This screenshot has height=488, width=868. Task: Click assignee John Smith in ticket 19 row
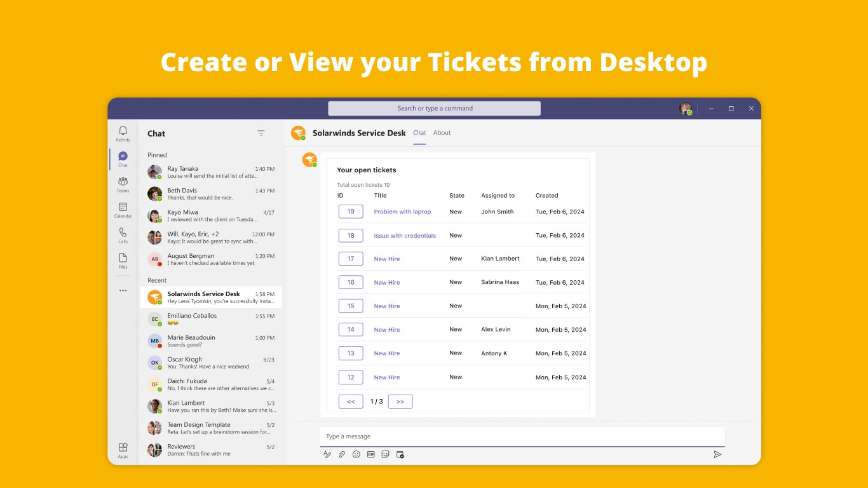coord(497,212)
